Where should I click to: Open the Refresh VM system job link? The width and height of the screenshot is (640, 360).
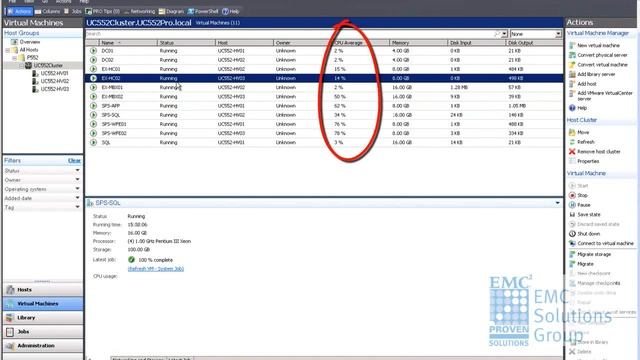point(156,269)
